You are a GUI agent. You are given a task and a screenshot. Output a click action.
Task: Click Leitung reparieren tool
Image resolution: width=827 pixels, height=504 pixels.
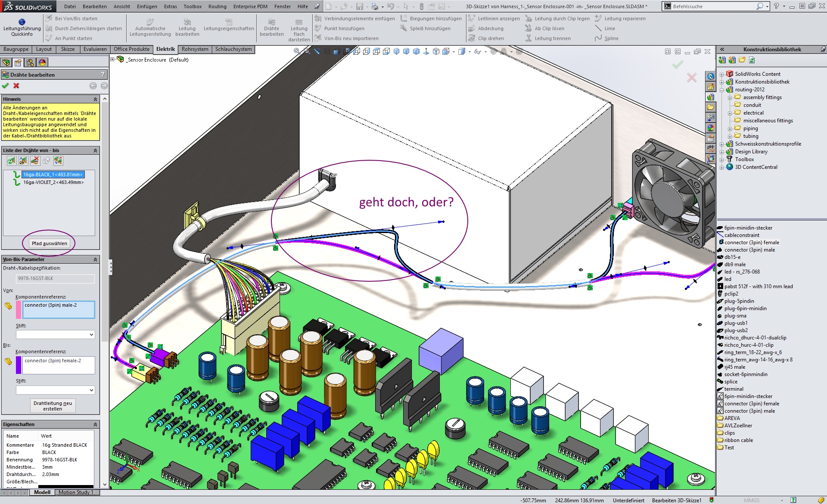[620, 19]
